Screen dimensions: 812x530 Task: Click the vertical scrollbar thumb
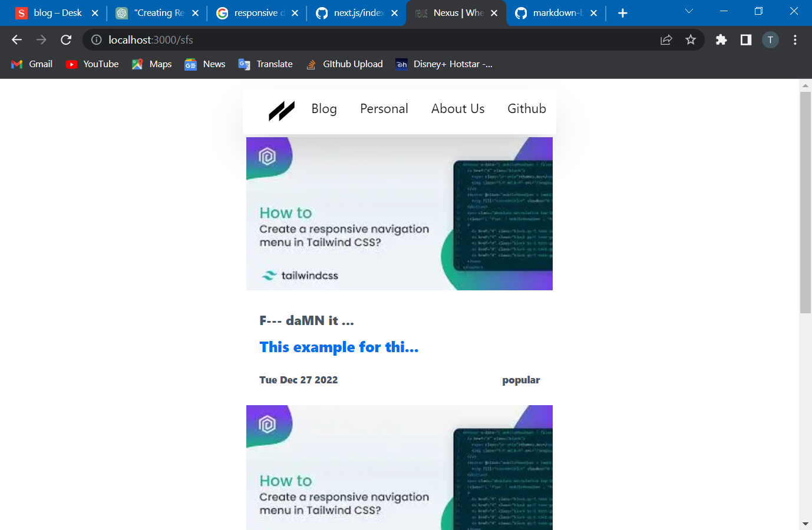pyautogui.click(x=806, y=203)
